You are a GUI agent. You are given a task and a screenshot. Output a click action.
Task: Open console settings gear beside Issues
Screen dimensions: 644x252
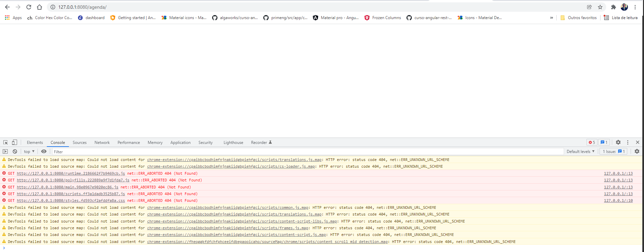pyautogui.click(x=637, y=152)
